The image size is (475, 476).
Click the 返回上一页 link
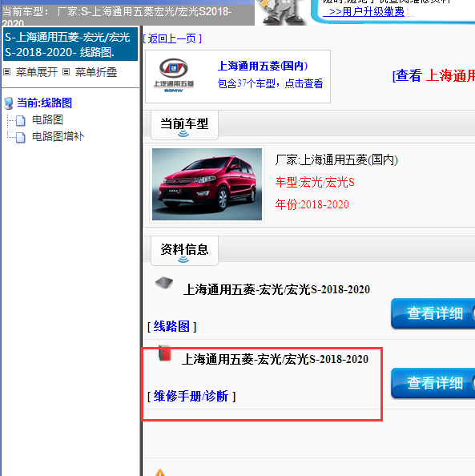coord(172,38)
